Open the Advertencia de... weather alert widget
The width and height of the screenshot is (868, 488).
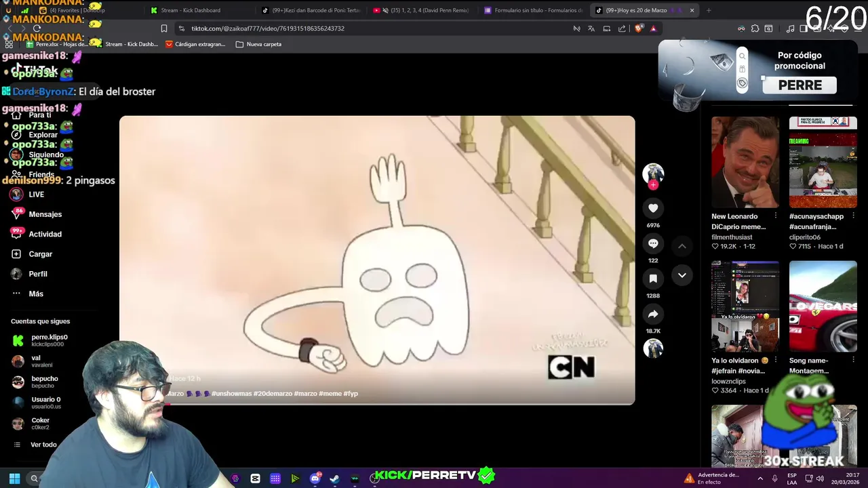point(712,479)
